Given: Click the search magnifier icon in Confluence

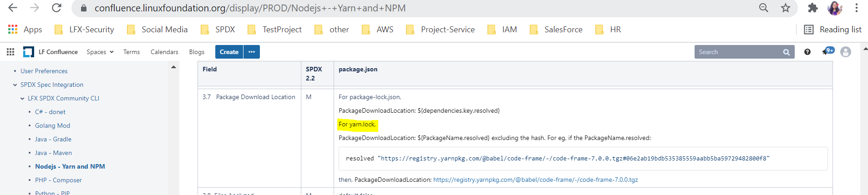Looking at the screenshot, I should pyautogui.click(x=786, y=52).
